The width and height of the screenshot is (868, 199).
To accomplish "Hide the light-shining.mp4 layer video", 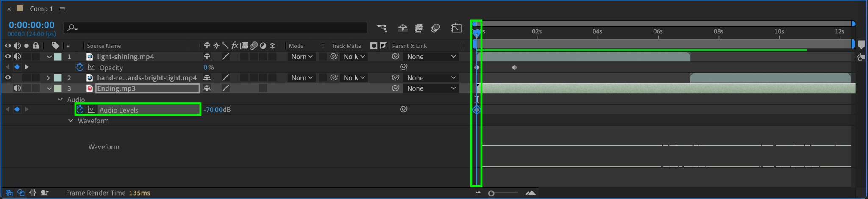I will click(8, 56).
